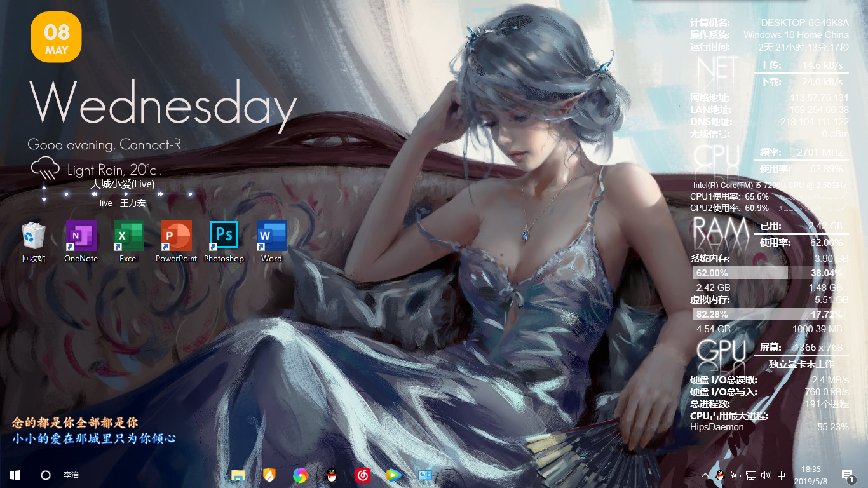Open the red NetEase Cloud Music taskbar icon
Image resolution: width=868 pixels, height=488 pixels.
[362, 475]
